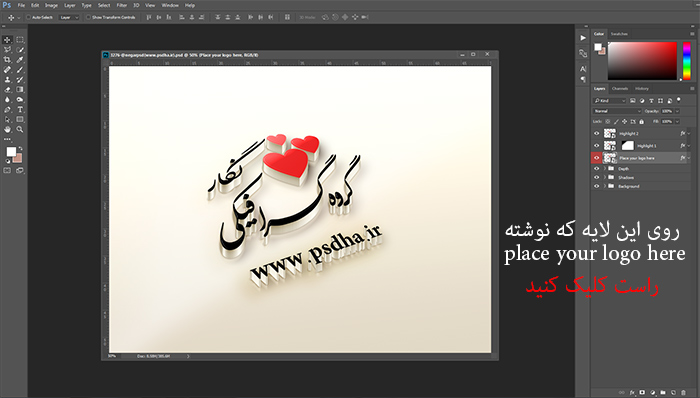Enable the Auto-Select checkbox
Viewport: 700px width, 398px height.
pos(29,17)
